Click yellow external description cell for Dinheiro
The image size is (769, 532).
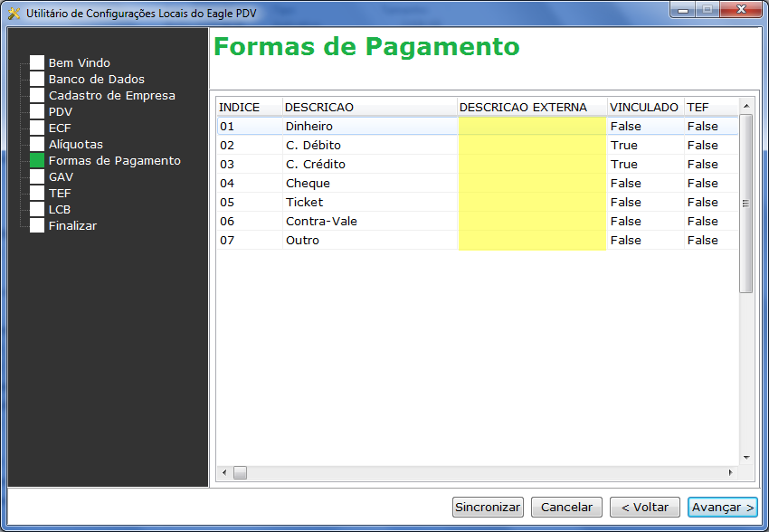pyautogui.click(x=532, y=126)
